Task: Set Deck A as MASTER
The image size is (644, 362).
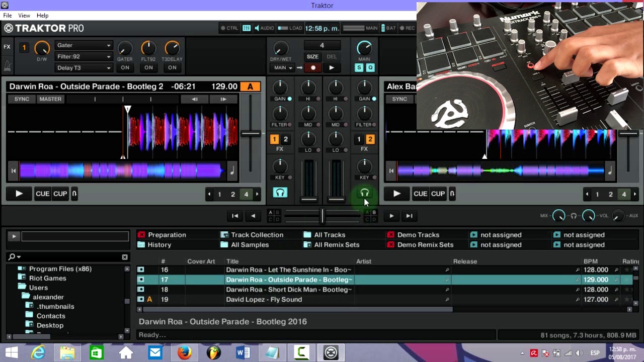Action: click(x=50, y=99)
